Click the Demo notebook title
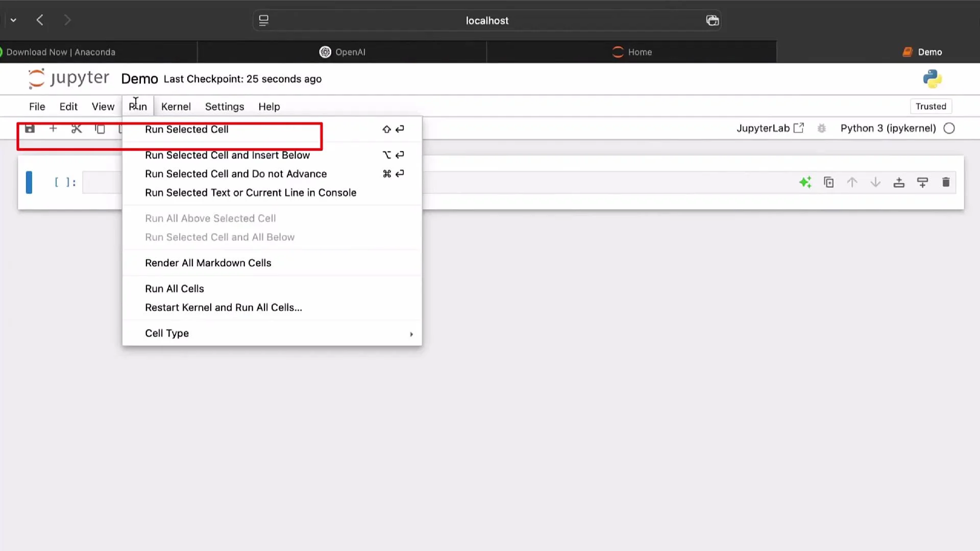Image resolution: width=980 pixels, height=551 pixels. pyautogui.click(x=139, y=79)
